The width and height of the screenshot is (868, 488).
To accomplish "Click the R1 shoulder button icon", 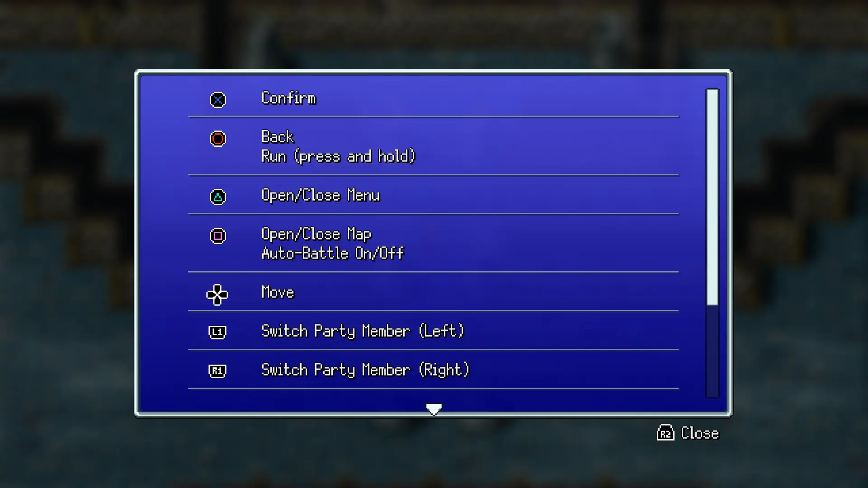I will coord(217,371).
